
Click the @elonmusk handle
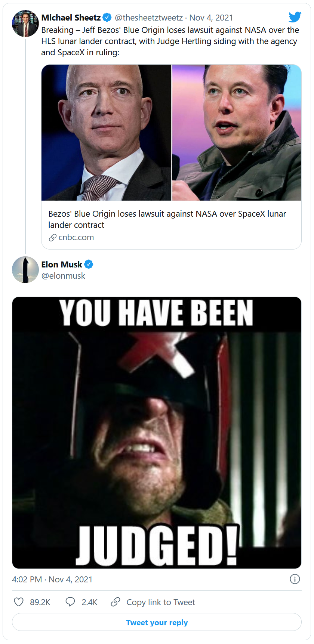point(63,276)
